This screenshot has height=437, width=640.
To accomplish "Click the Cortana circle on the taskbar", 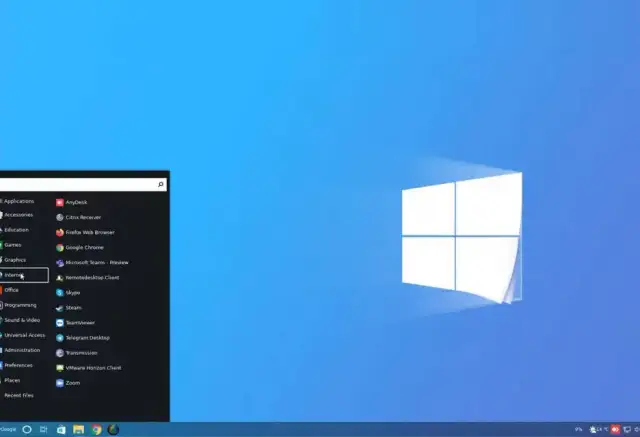I will point(27,429).
